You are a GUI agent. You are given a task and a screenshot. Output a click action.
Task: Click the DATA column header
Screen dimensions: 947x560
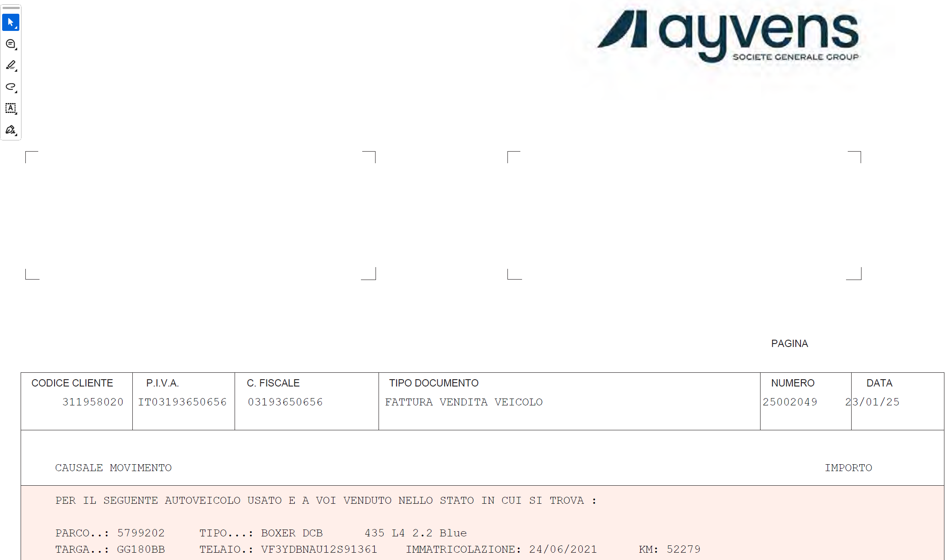(x=880, y=383)
